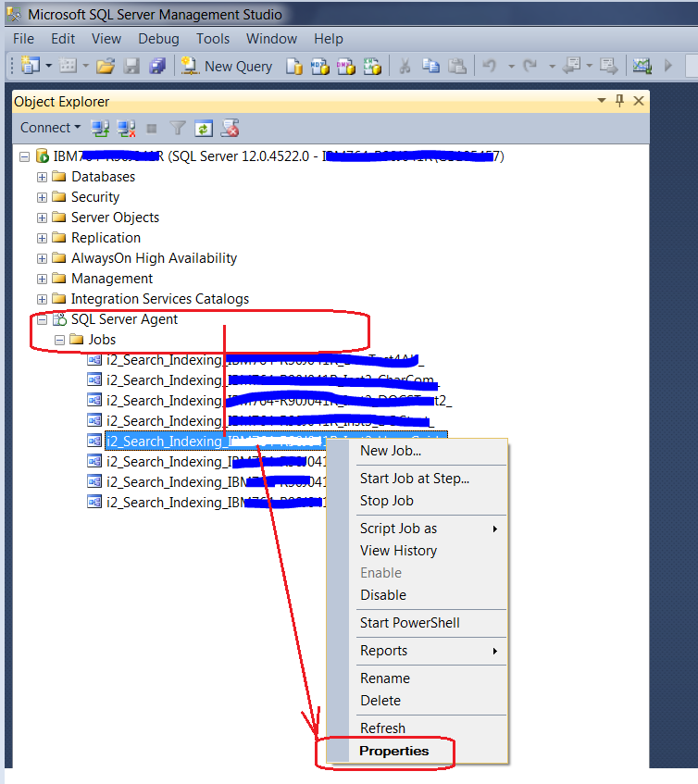Image resolution: width=698 pixels, height=784 pixels.
Task: Expand the Server Objects folder
Action: 42,218
